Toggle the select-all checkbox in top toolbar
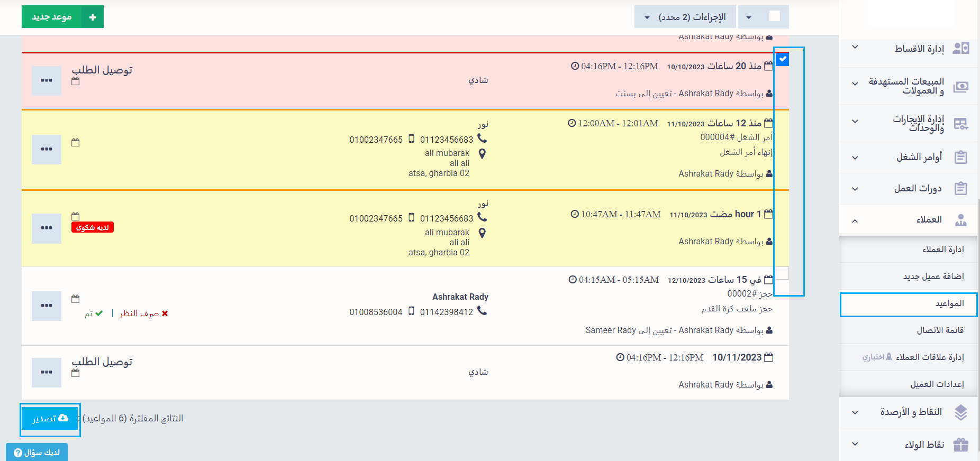980x461 pixels. click(774, 16)
